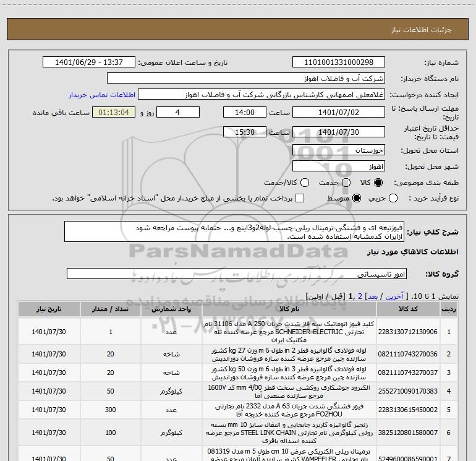This screenshot has height=461, width=476.
Task: Click the response deadline date 1401/07/02 field
Action: click(x=338, y=113)
